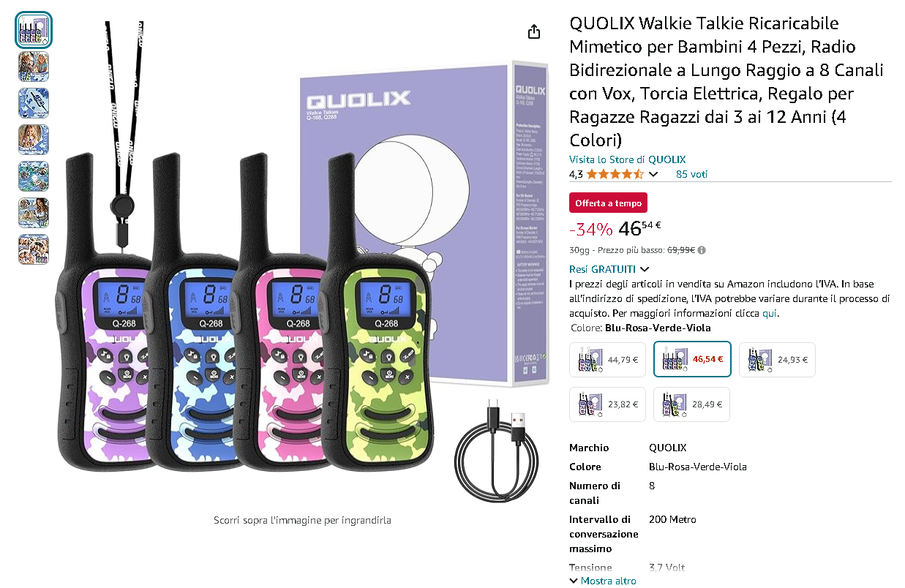The image size is (905, 588).
Task: Show the last thumbnail in the gallery
Action: [34, 249]
